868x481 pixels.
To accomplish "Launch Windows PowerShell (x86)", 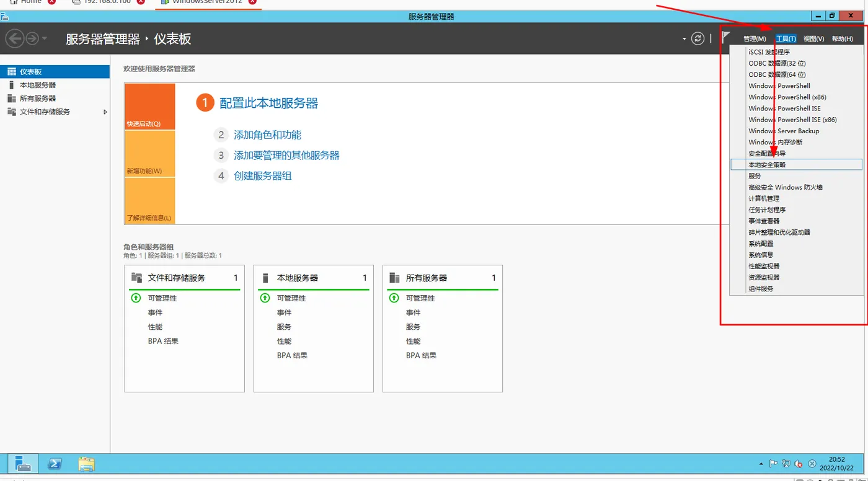I will pos(796,97).
